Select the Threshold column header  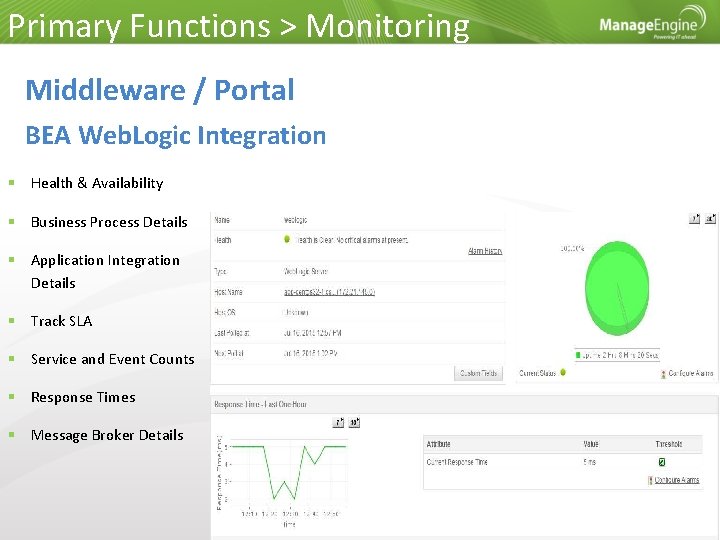click(669, 444)
